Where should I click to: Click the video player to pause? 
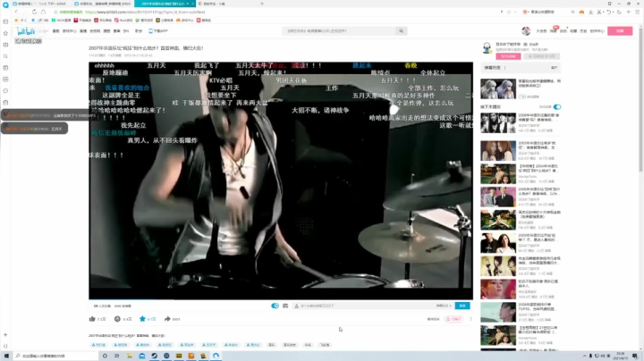click(281, 180)
